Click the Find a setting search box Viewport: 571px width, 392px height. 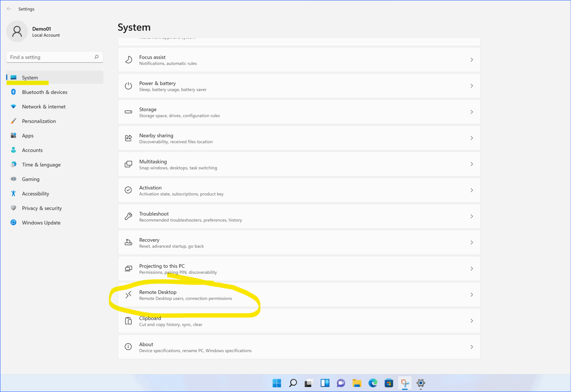click(x=55, y=57)
